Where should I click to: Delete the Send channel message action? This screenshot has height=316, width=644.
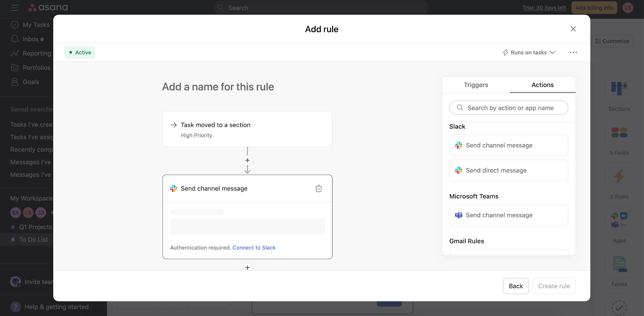coord(318,188)
